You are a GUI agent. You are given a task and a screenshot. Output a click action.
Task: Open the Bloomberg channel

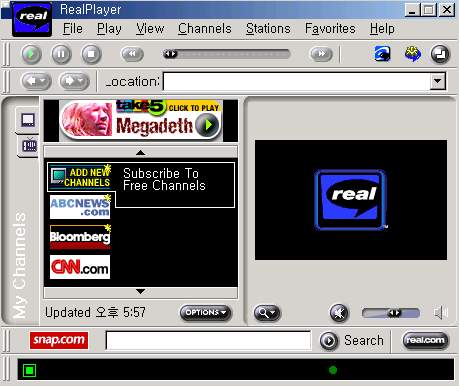click(x=80, y=237)
